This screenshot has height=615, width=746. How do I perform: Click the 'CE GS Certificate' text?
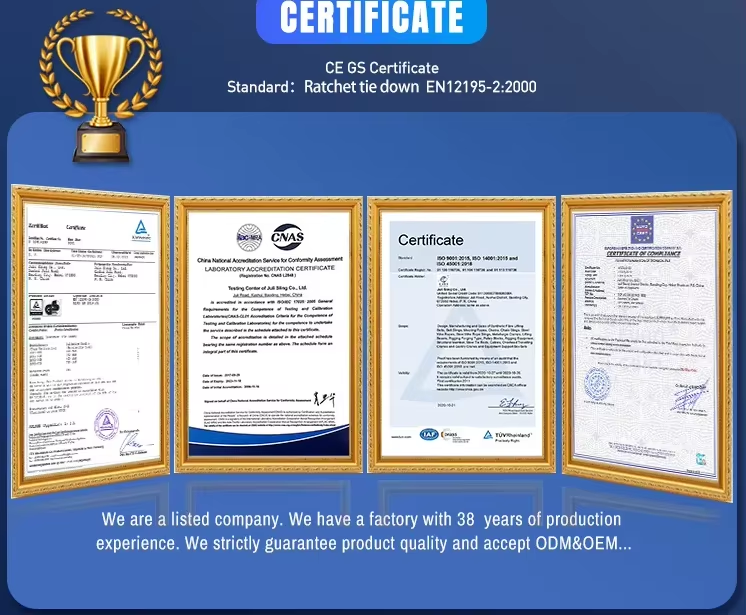(x=382, y=68)
